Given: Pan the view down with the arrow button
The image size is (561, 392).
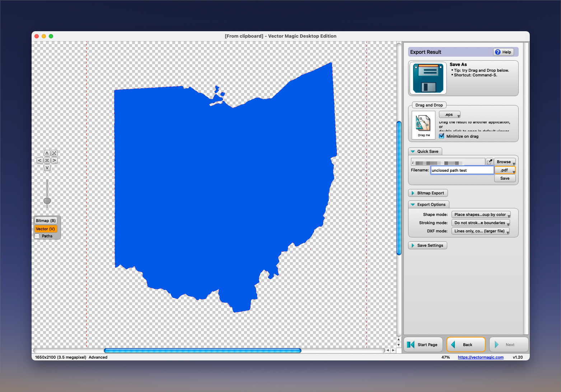Looking at the screenshot, I should click(47, 168).
